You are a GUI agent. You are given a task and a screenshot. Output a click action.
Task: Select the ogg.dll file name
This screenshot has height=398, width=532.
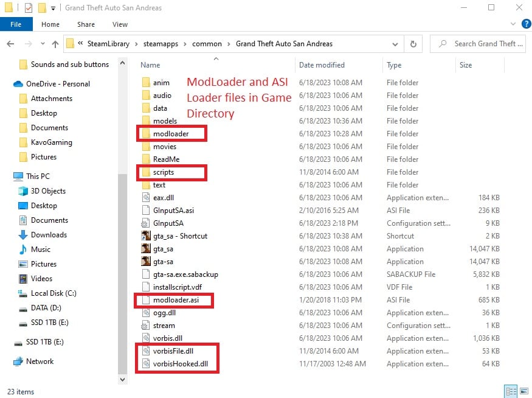(x=164, y=313)
